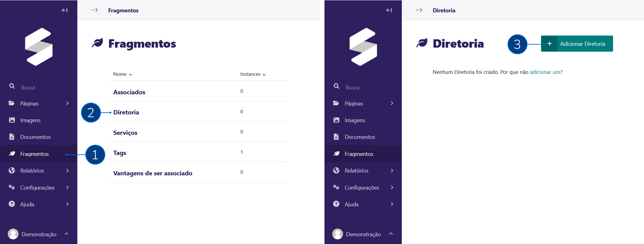Click the Documentos file icon in Diretoria screen sidebar

(x=336, y=137)
